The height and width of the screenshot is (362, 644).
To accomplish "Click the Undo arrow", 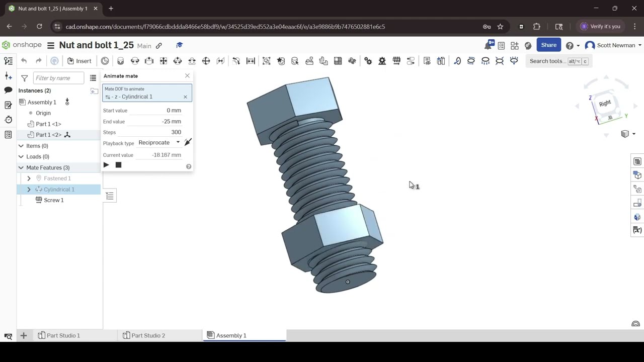I will tap(24, 61).
